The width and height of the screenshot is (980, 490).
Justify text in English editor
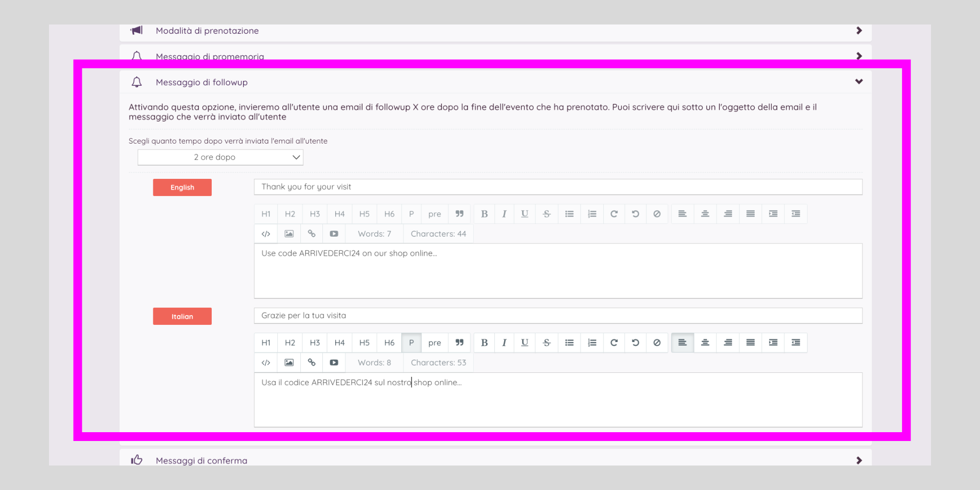tap(751, 214)
